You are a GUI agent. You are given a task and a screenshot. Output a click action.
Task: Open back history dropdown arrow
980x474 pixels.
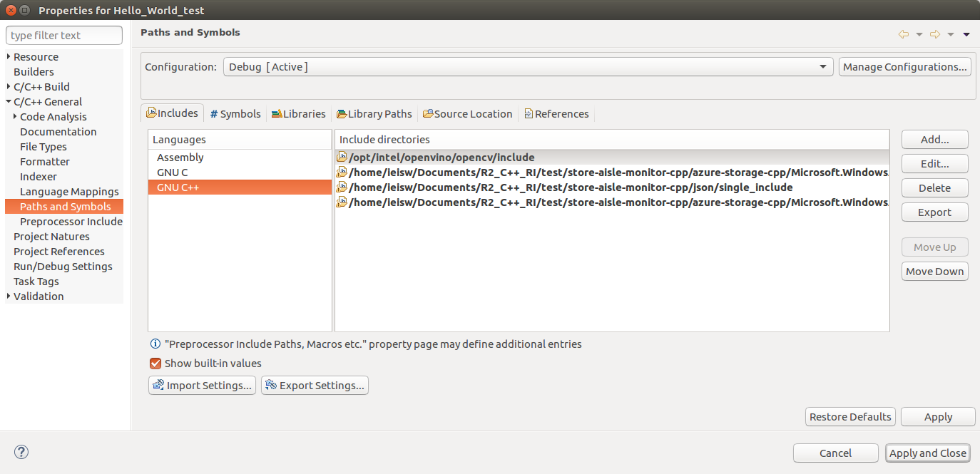pyautogui.click(x=919, y=34)
